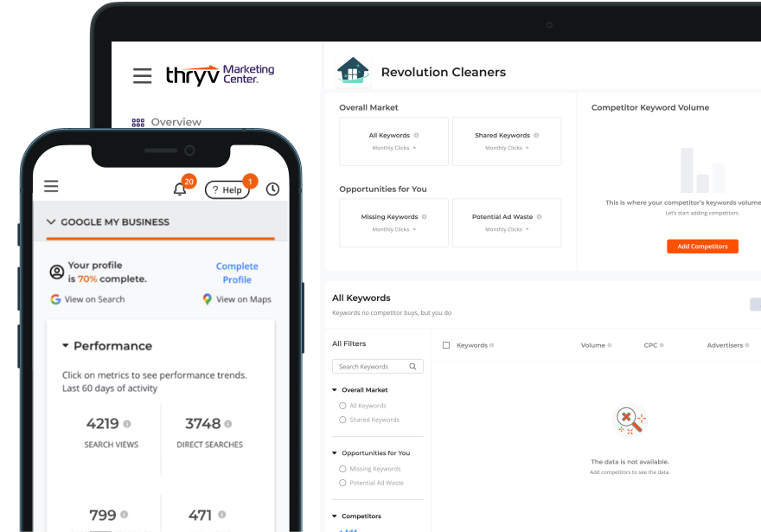Click info icon beside 471
The image size is (761, 532).
coord(221,515)
